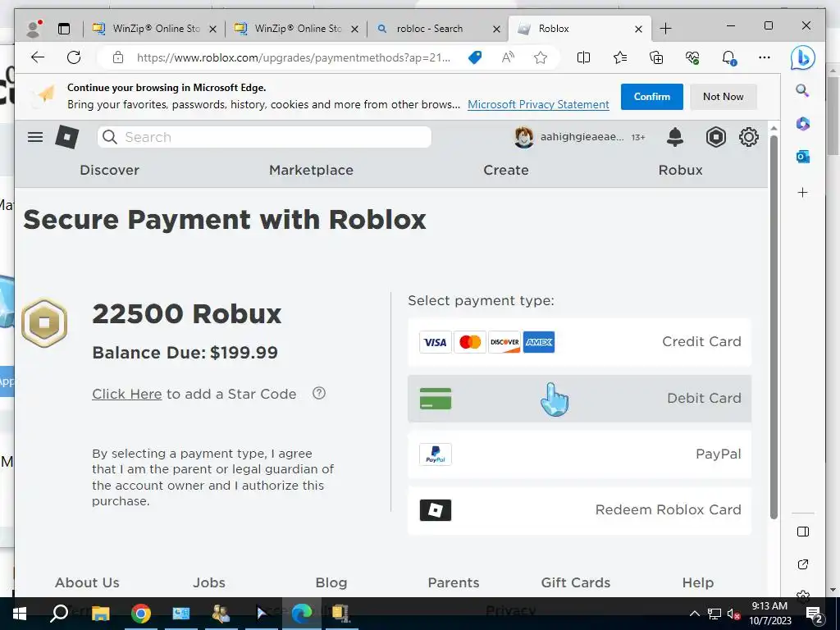This screenshot has height=630, width=840.
Task: View site information lock icon
Action: click(118, 57)
